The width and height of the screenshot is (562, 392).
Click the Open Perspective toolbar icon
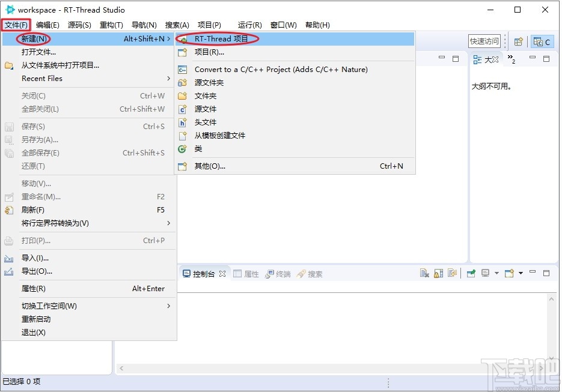pos(518,41)
